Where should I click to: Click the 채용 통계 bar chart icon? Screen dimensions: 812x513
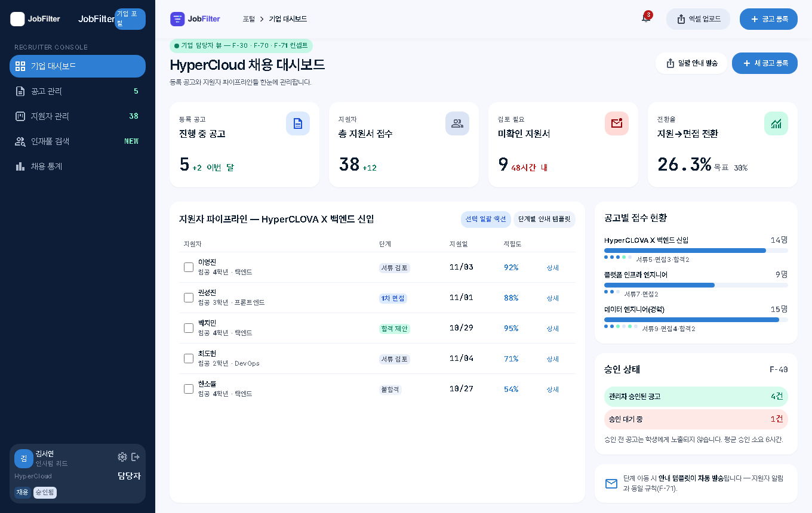(20, 166)
